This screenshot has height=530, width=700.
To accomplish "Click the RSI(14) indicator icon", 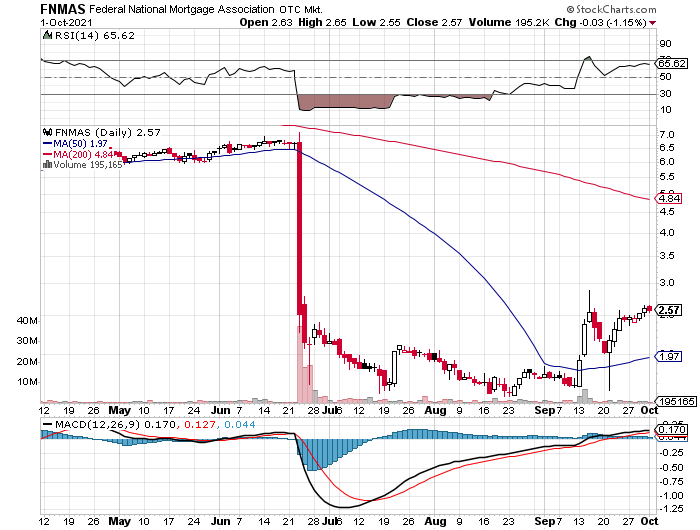I will [x=47, y=35].
